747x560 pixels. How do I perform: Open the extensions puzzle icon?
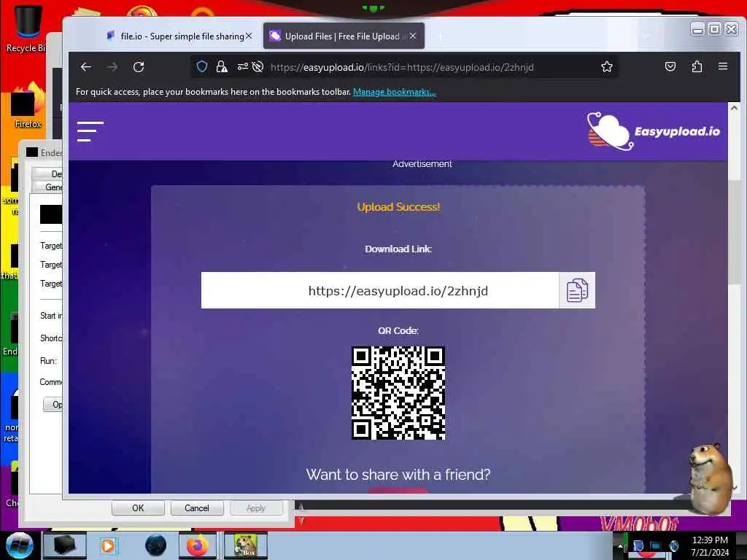pos(697,66)
